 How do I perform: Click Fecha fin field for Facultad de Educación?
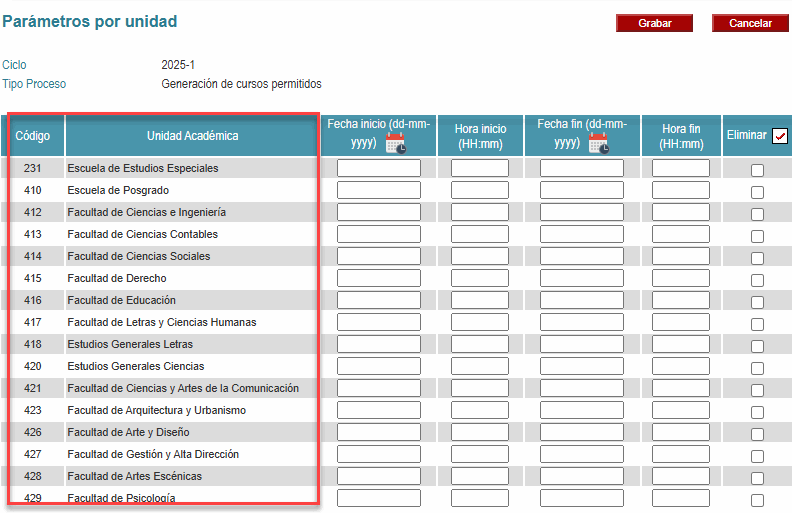(581, 300)
